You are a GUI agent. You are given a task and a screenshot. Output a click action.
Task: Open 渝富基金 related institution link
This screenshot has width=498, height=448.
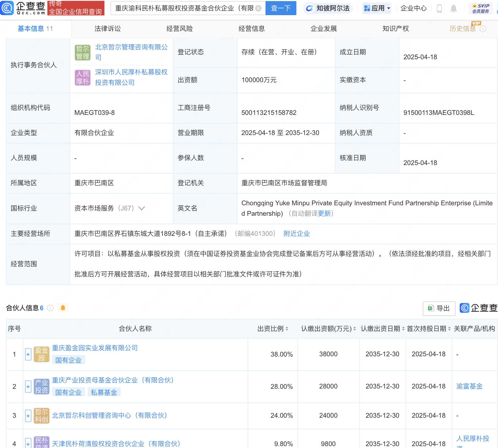point(469,386)
